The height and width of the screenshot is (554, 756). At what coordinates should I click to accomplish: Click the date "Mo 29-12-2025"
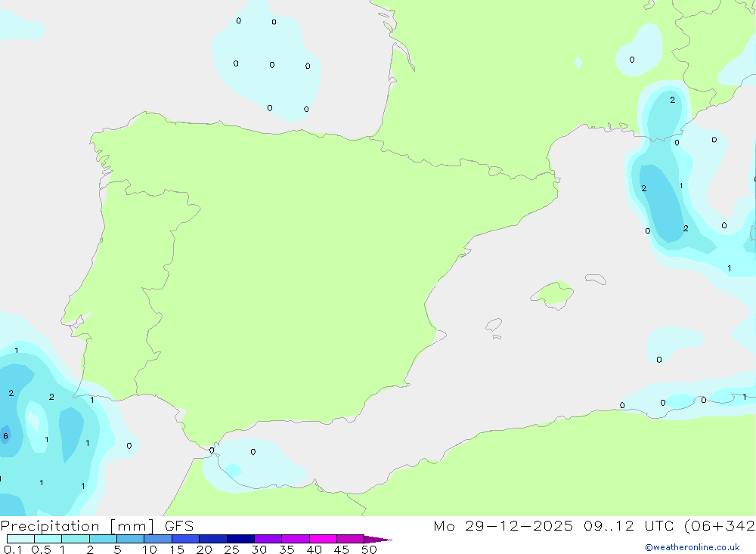[503, 526]
